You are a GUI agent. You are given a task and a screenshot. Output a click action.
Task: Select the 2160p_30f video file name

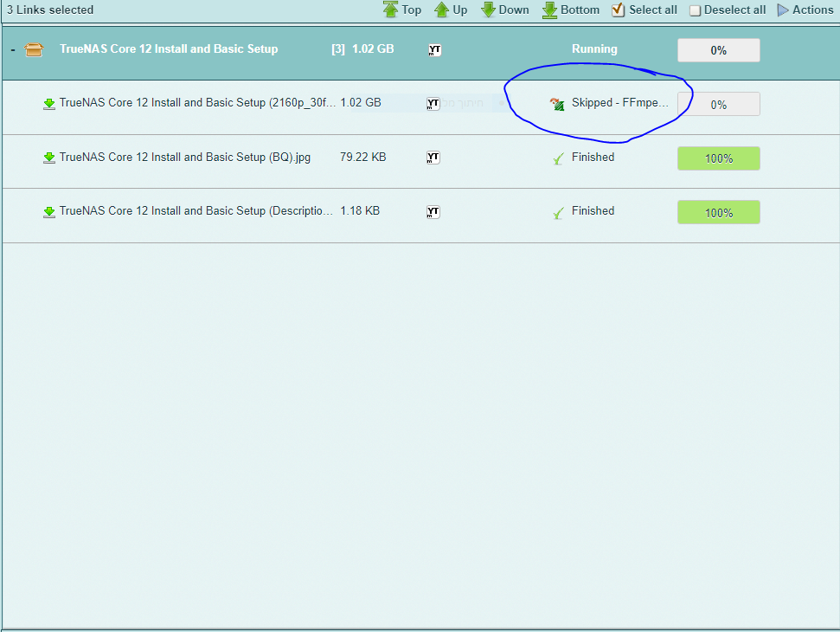tap(198, 102)
